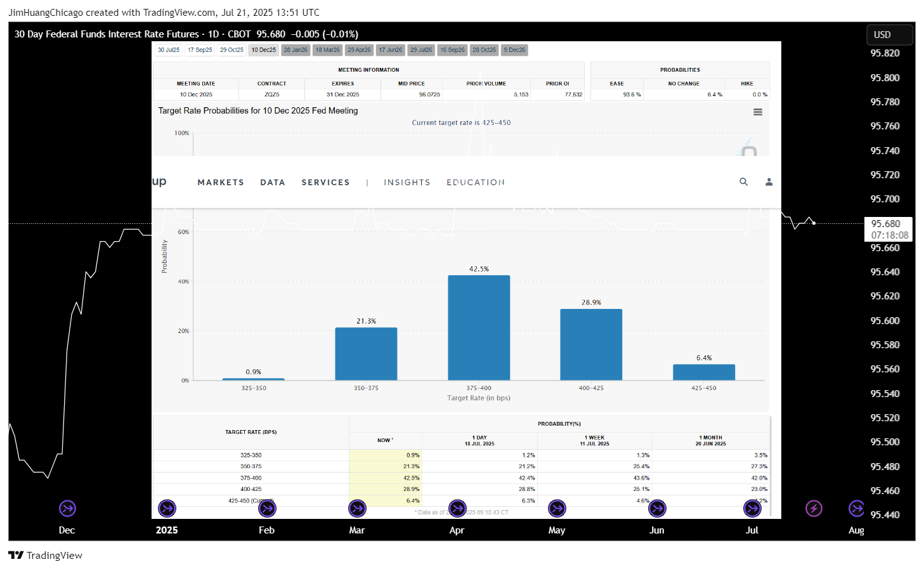The width and height of the screenshot is (924, 569).
Task: Click the 375-400 row in target rate table
Action: pos(462,478)
